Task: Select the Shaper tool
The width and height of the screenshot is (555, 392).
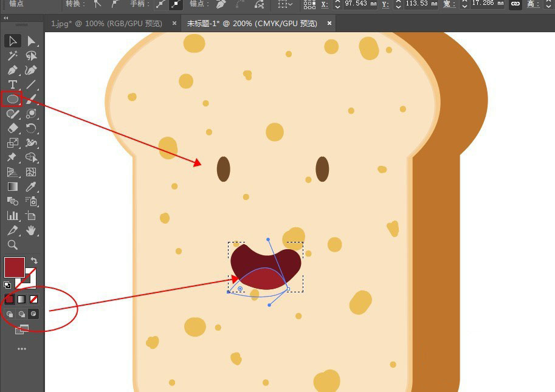Action: click(13, 114)
